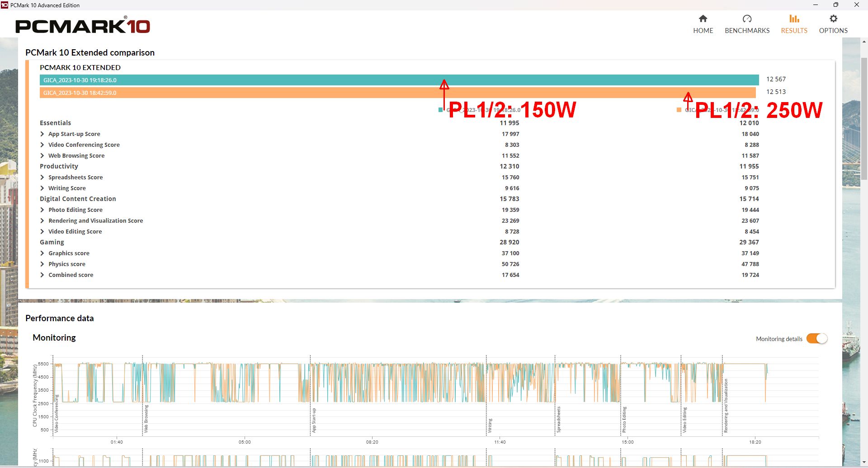
Task: Select teal result bar GICA 19:18:26
Action: (399, 80)
